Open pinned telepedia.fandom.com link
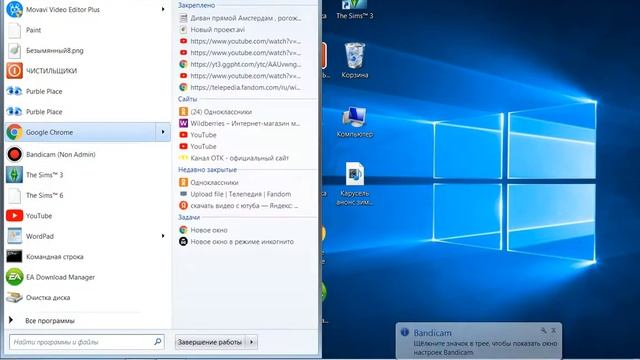Image resolution: width=640 pixels, height=360 pixels. click(x=241, y=87)
